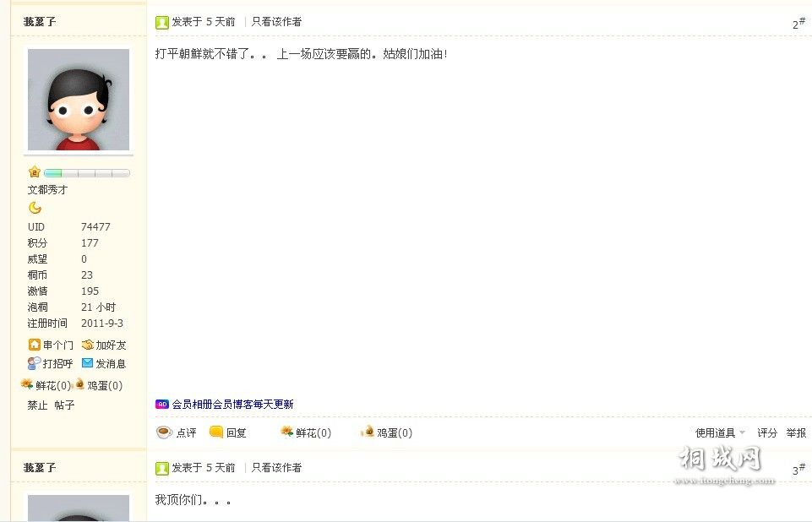
Task: Click the user avatar thumbnail
Action: [x=79, y=100]
